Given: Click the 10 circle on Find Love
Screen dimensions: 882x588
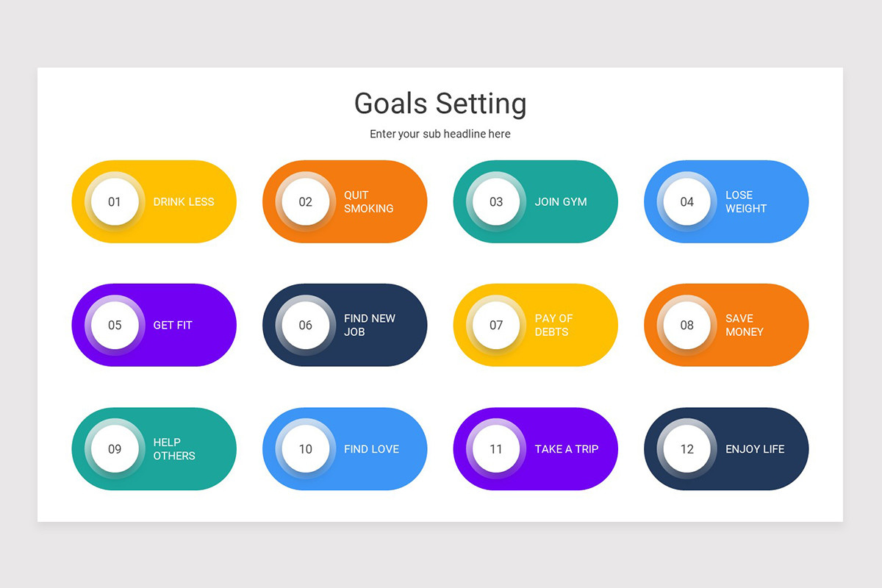Looking at the screenshot, I should [306, 448].
